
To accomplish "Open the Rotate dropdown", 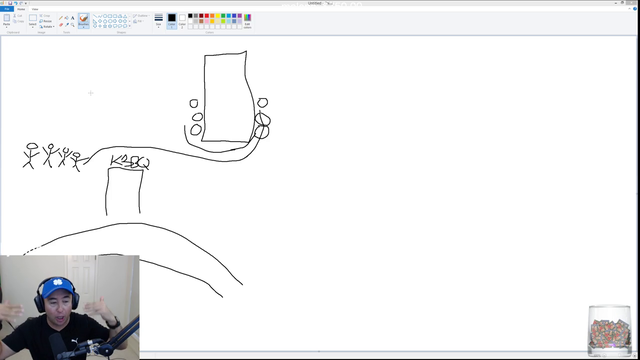I will pos(47,27).
